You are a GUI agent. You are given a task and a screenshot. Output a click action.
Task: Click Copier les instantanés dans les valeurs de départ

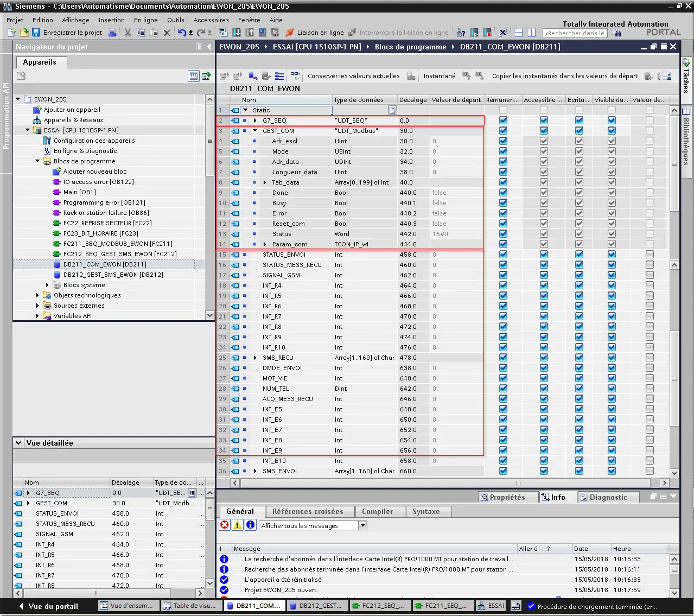pyautogui.click(x=565, y=76)
